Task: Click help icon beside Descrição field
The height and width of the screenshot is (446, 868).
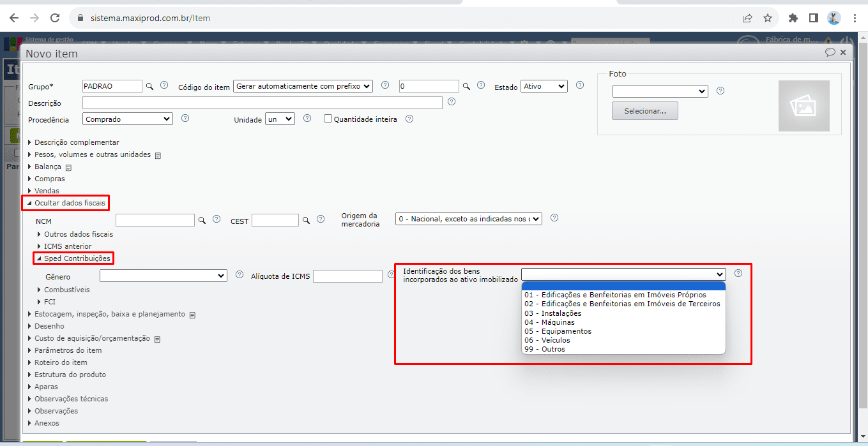Action: coord(452,101)
